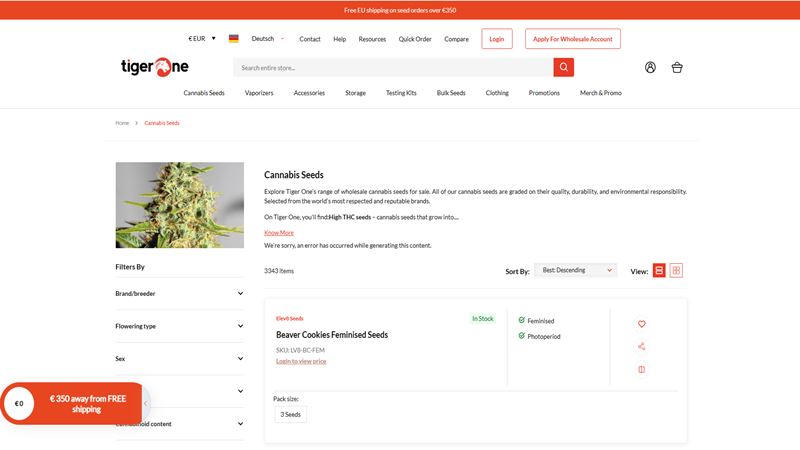
Task: Open the Vaporizers menu
Action: coord(259,93)
